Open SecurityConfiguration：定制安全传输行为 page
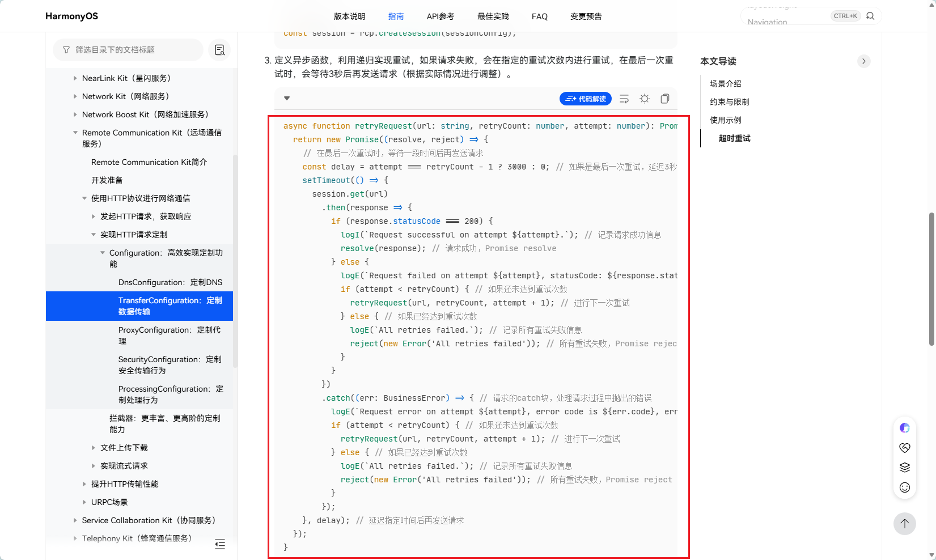This screenshot has width=936, height=560. [170, 365]
